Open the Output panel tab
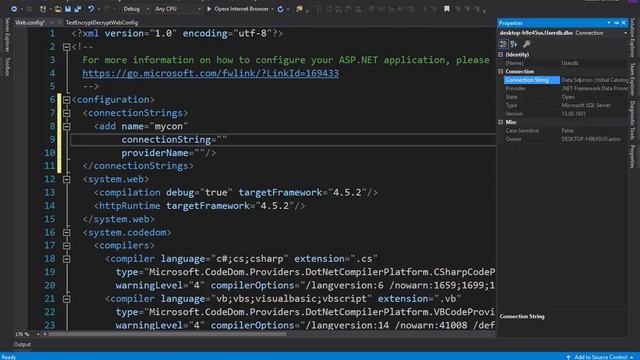The width and height of the screenshot is (640, 360). point(22,344)
